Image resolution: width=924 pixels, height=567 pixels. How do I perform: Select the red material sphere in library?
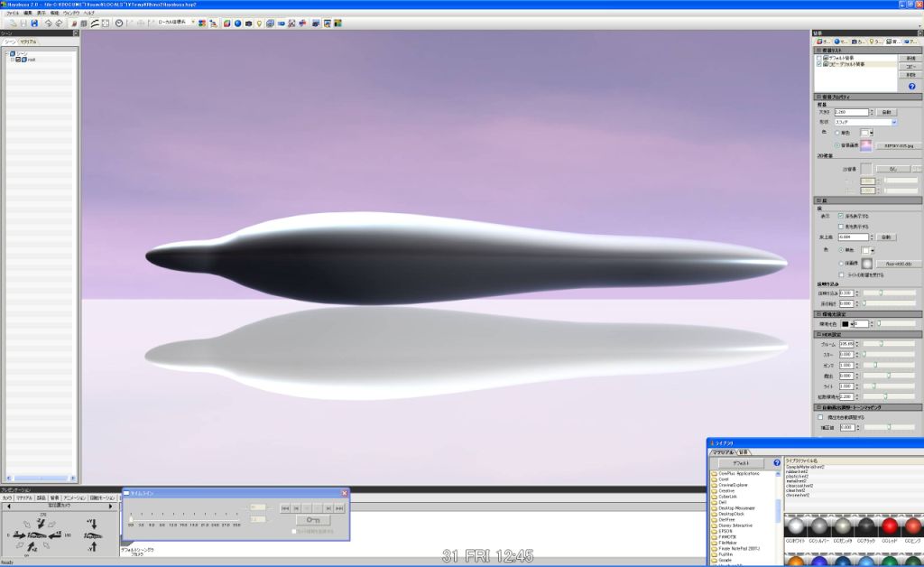[889, 527]
